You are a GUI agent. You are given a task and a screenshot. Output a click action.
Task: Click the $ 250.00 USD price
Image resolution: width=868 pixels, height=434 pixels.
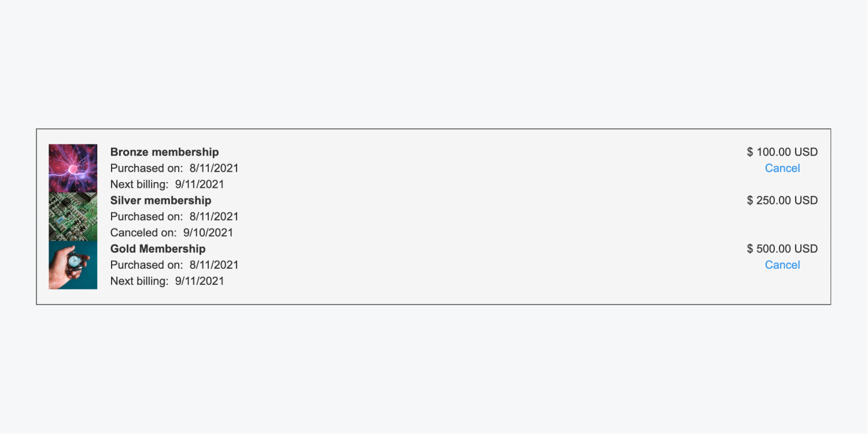coord(782,201)
